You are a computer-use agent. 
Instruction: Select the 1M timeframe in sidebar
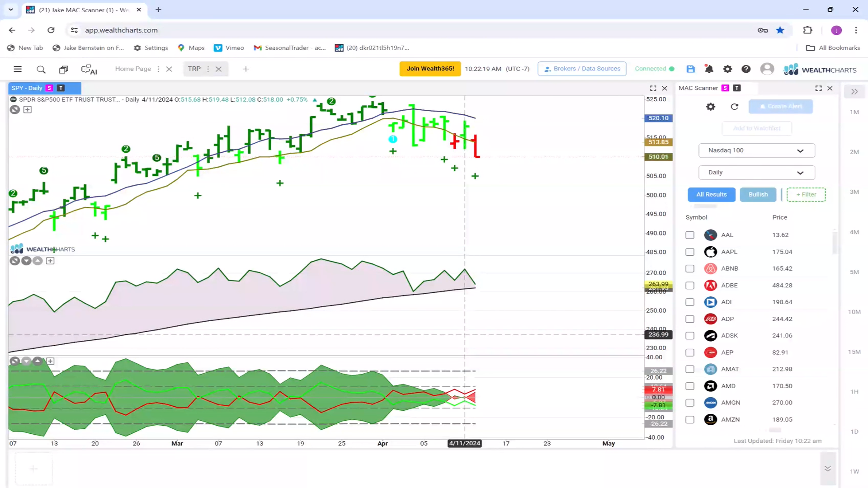854,112
